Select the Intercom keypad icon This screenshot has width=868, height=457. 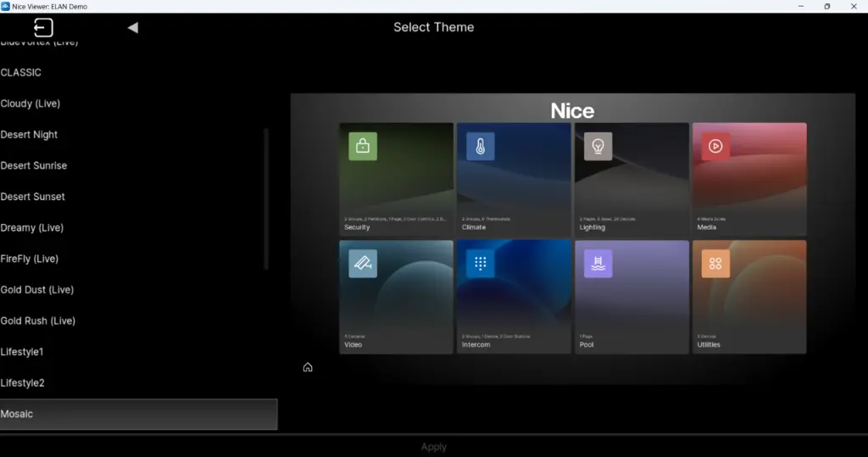480,264
